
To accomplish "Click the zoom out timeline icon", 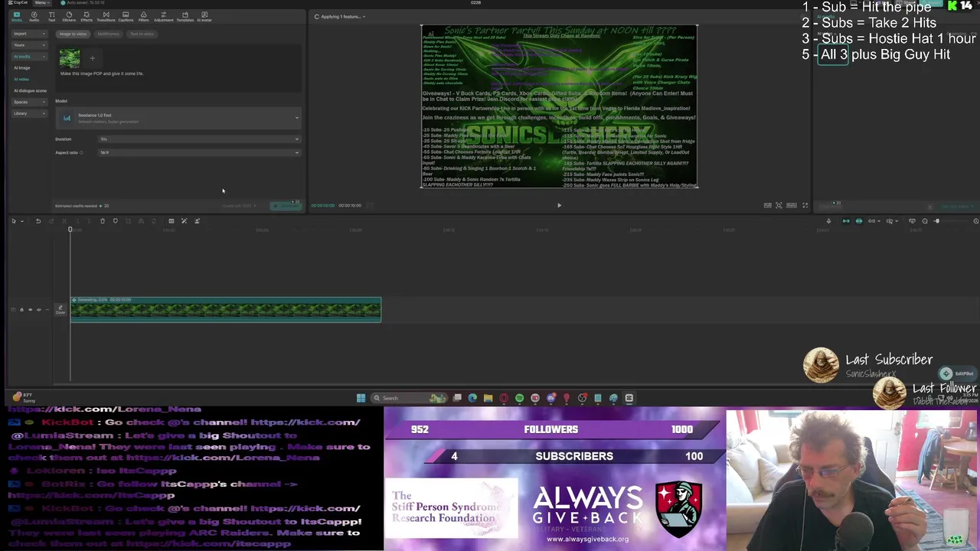I will pos(925,221).
